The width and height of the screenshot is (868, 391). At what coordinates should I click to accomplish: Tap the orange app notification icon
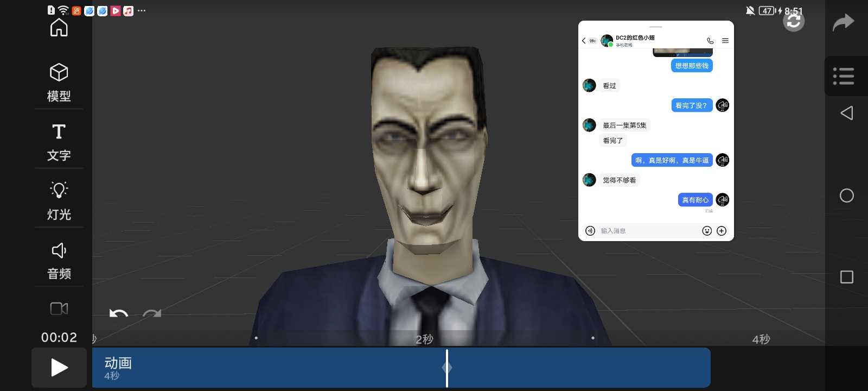[76, 11]
